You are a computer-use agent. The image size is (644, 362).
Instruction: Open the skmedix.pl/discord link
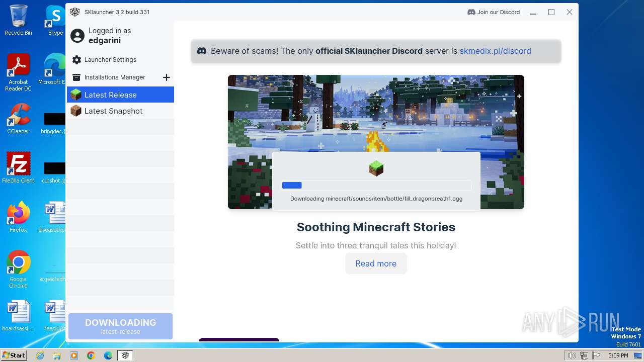click(495, 51)
